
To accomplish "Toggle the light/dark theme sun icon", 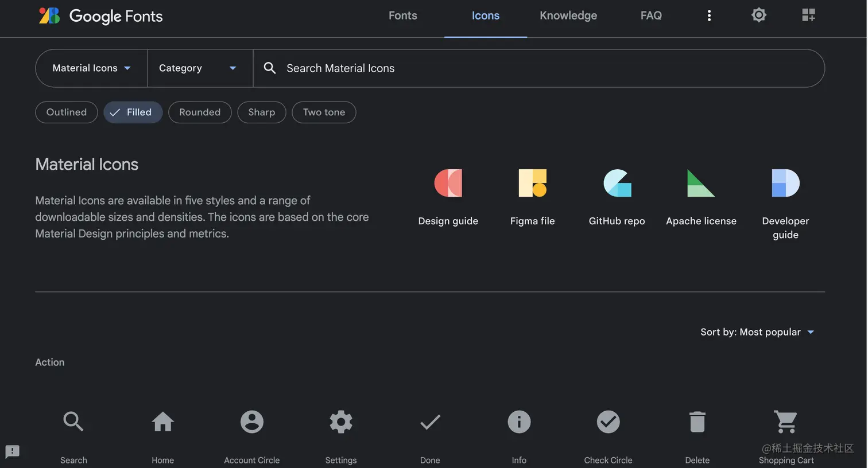I will tap(759, 15).
